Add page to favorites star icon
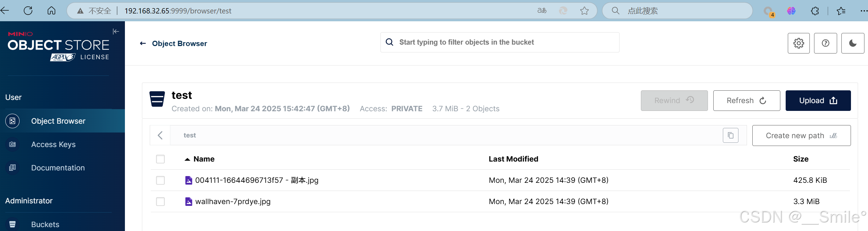Image resolution: width=868 pixels, height=231 pixels. click(x=584, y=11)
